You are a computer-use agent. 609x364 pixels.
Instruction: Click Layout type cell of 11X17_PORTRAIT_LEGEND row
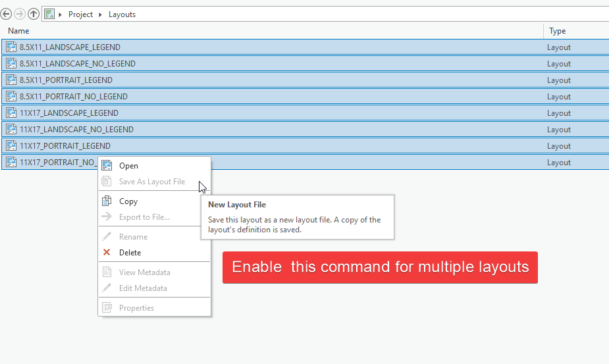coord(558,146)
